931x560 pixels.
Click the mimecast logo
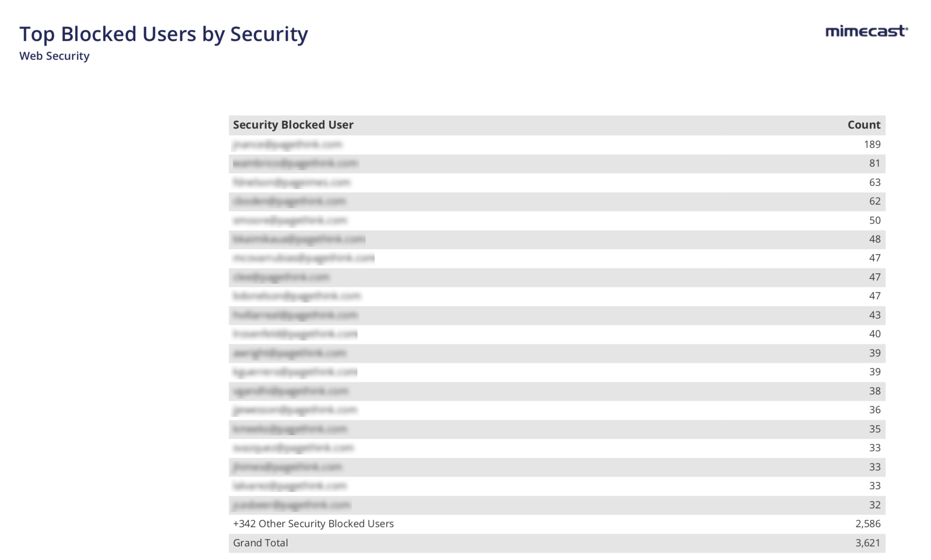click(x=866, y=31)
